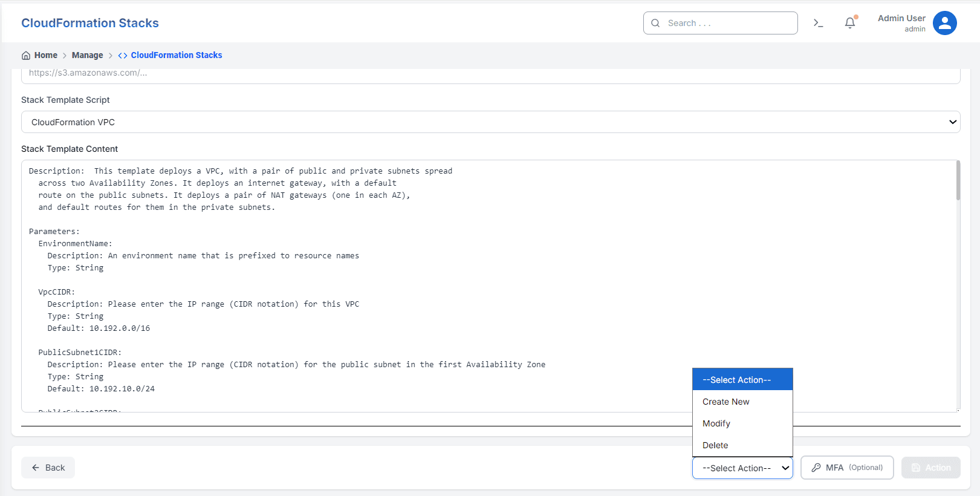This screenshot has height=496, width=980.
Task: Click the Admin User name text
Action: 901,18
